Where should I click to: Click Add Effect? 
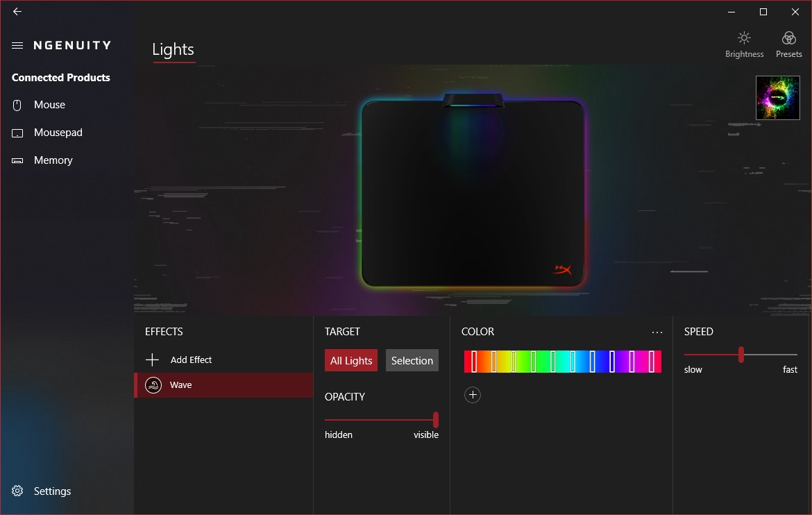click(191, 360)
